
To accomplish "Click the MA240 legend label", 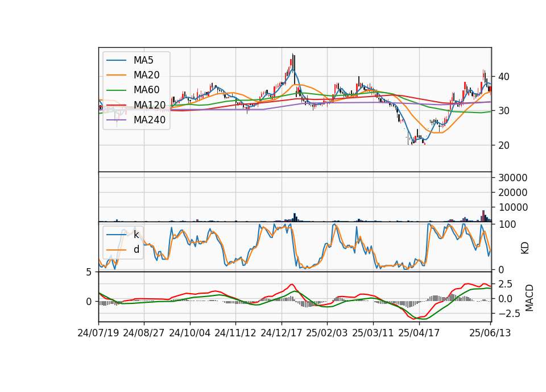I will (150, 120).
